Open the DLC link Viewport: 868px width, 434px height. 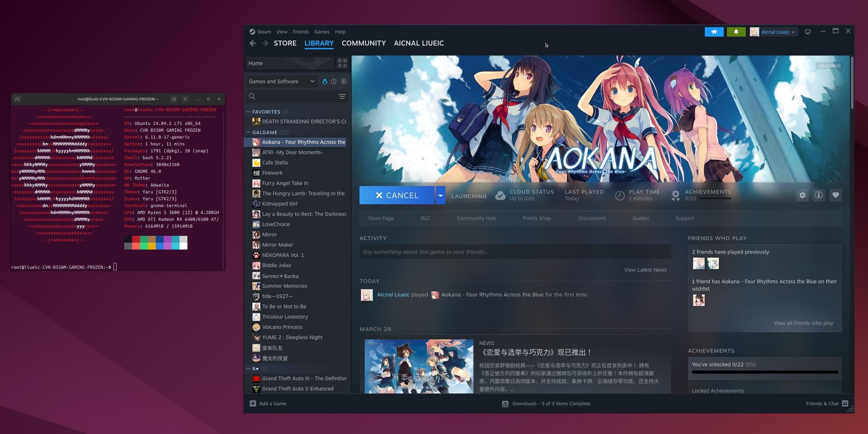[425, 218]
